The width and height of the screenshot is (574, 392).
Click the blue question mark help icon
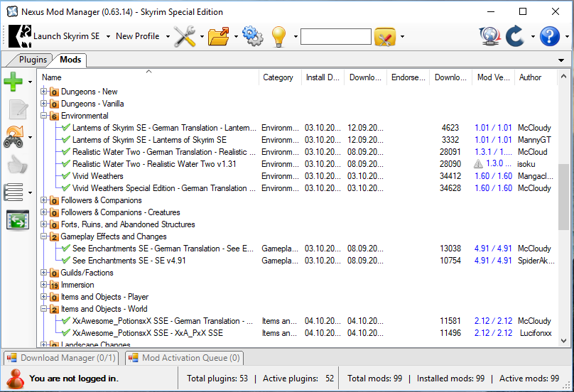point(549,36)
